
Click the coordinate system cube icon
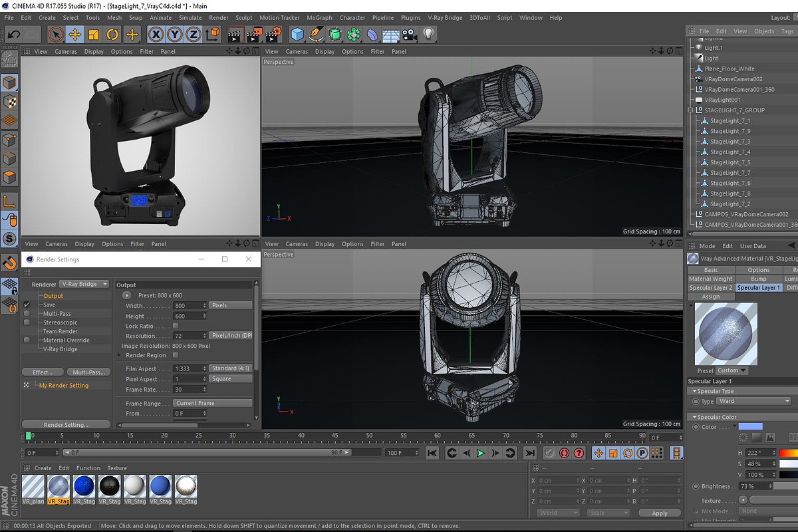(213, 34)
